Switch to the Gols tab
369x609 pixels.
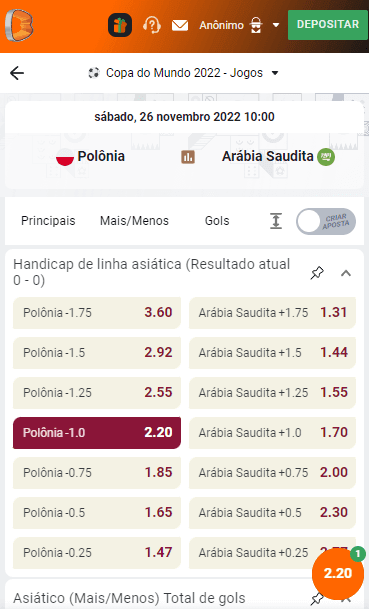217,221
